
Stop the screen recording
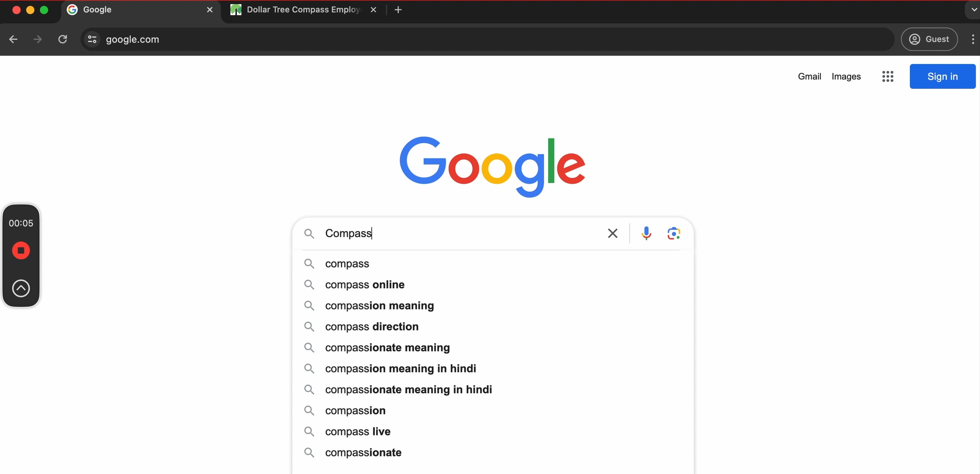click(x=21, y=250)
